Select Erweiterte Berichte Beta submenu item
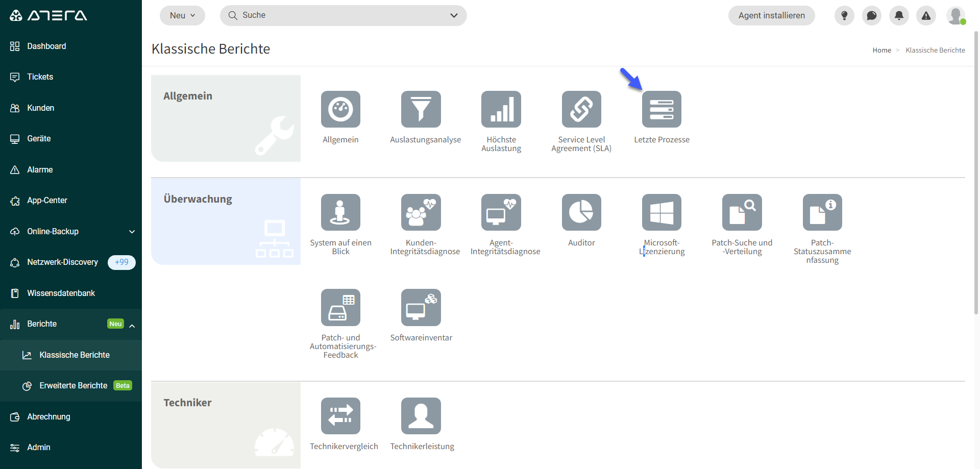Screen dimensions: 980x469 [x=71, y=386]
